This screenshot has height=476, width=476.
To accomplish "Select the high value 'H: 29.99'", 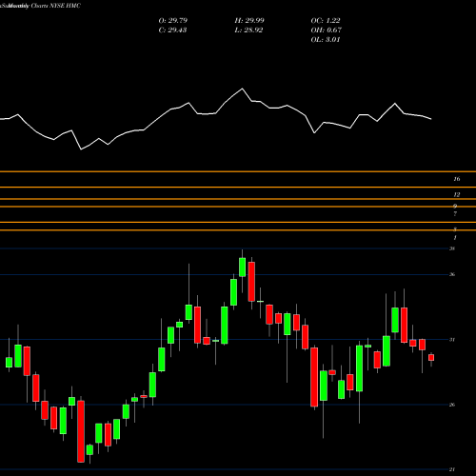I will [x=249, y=21].
